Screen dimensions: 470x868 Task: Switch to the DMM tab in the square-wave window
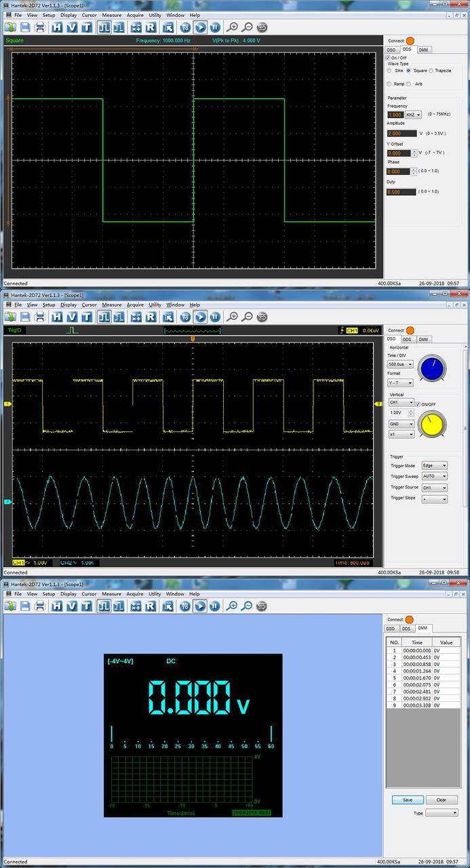coord(423,50)
